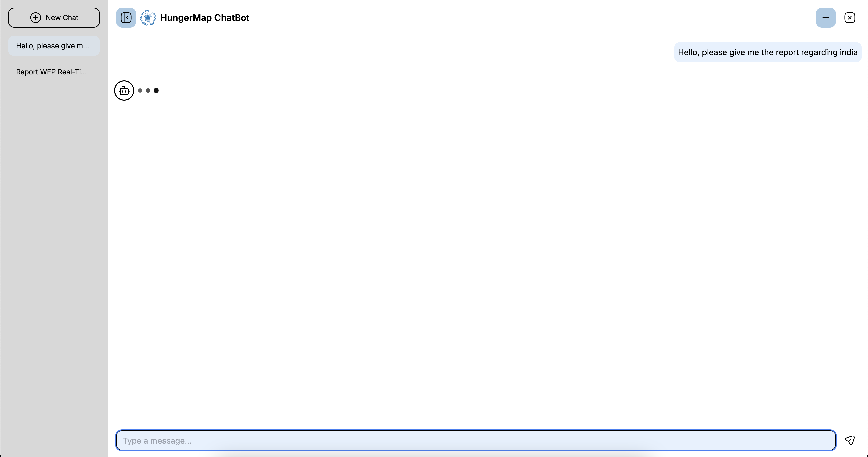868x457 pixels.
Task: Select the New Chat button
Action: (54, 17)
